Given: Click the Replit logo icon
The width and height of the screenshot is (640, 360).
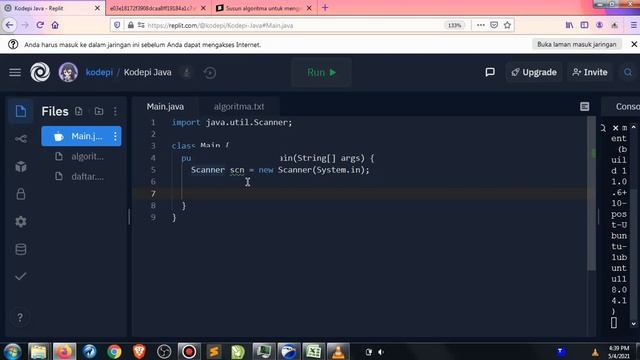Looking at the screenshot, I should click(x=40, y=72).
